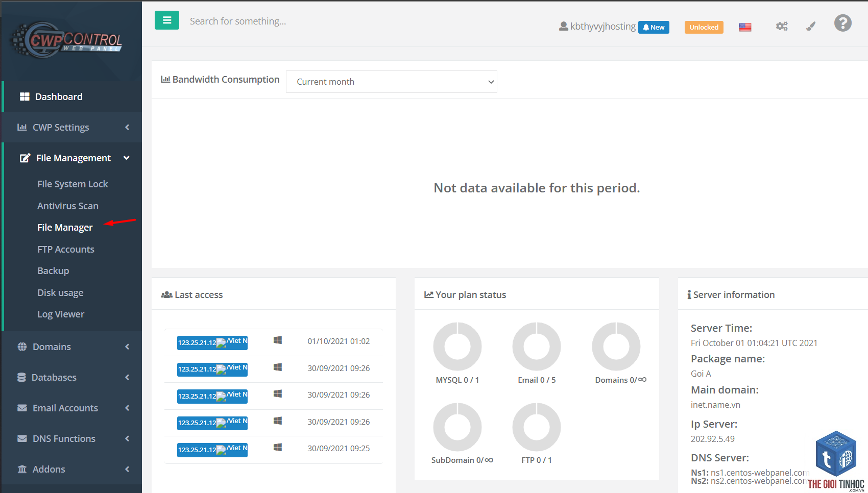Open the theme paintbrush icon
The image size is (868, 493).
point(811,26)
